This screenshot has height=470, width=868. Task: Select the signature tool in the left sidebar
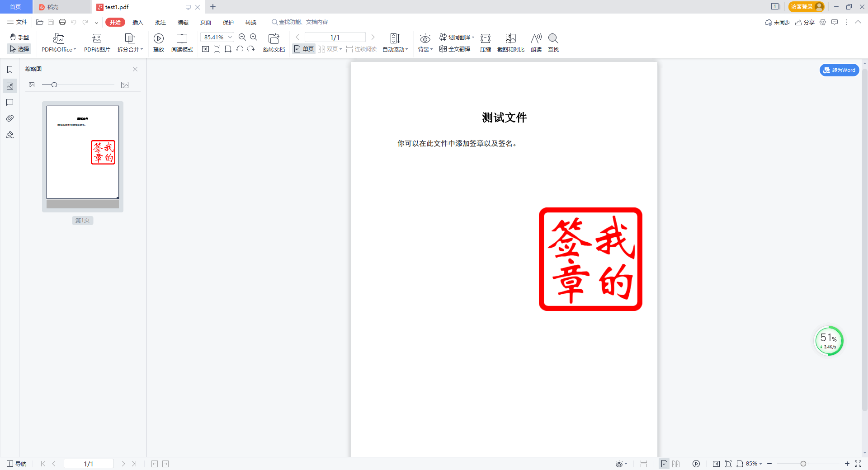click(x=10, y=135)
